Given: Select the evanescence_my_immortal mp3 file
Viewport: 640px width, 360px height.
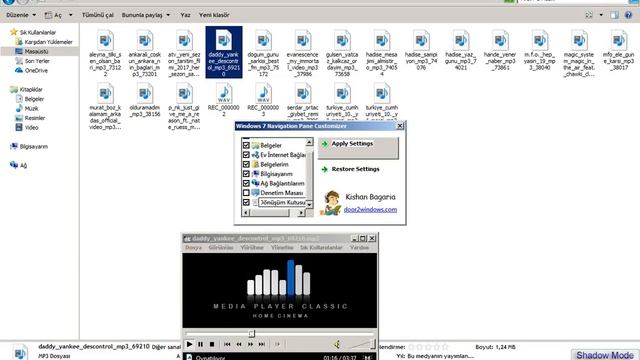Looking at the screenshot, I should [x=303, y=52].
